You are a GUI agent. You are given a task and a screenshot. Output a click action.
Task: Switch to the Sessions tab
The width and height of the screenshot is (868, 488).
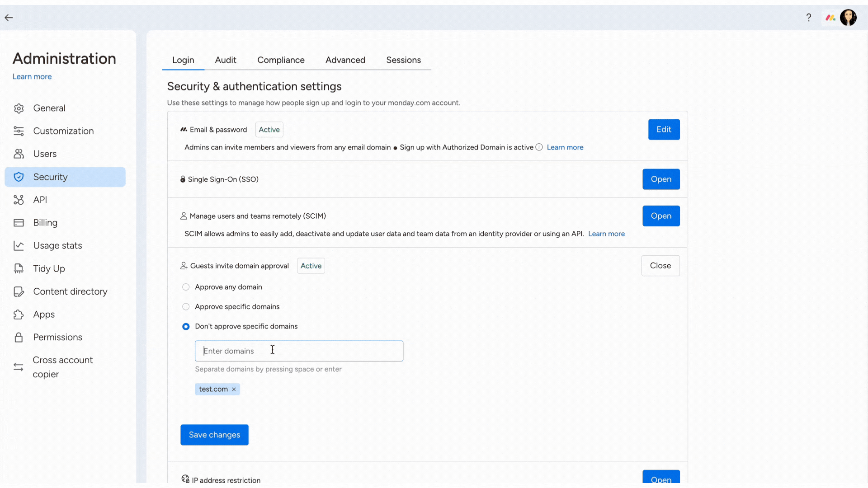tap(403, 60)
